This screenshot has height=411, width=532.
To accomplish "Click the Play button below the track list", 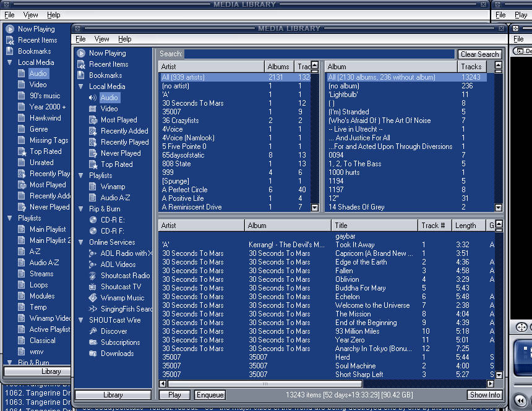I will pos(174,395).
